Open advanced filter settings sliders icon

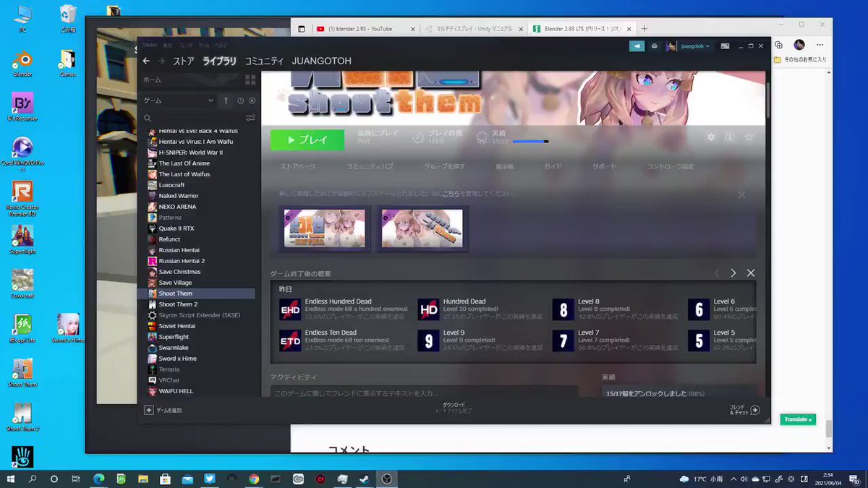(250, 118)
